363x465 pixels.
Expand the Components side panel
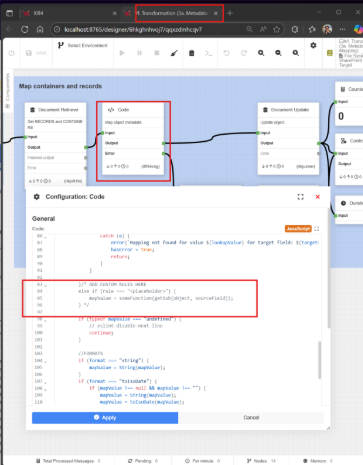pyautogui.click(x=8, y=91)
